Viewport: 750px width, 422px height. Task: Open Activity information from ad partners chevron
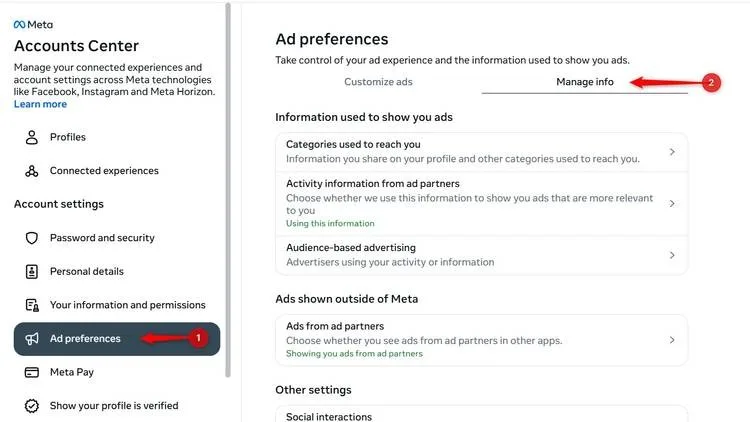pos(672,203)
